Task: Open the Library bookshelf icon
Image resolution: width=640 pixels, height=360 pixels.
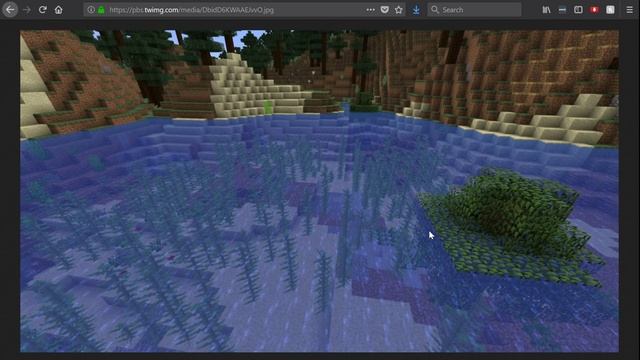Action: [x=546, y=10]
